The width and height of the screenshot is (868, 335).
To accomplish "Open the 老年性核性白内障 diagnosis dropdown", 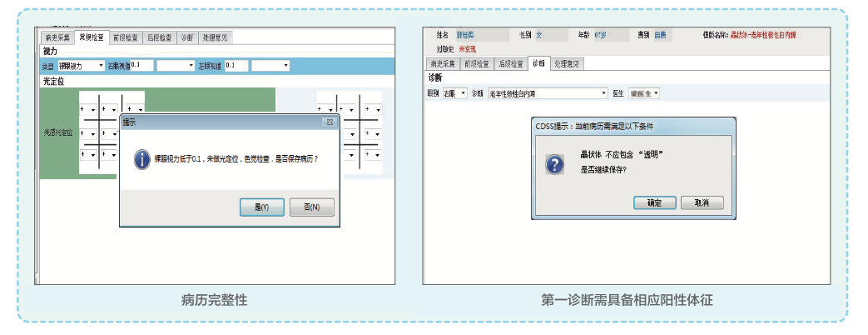I will click(x=604, y=93).
